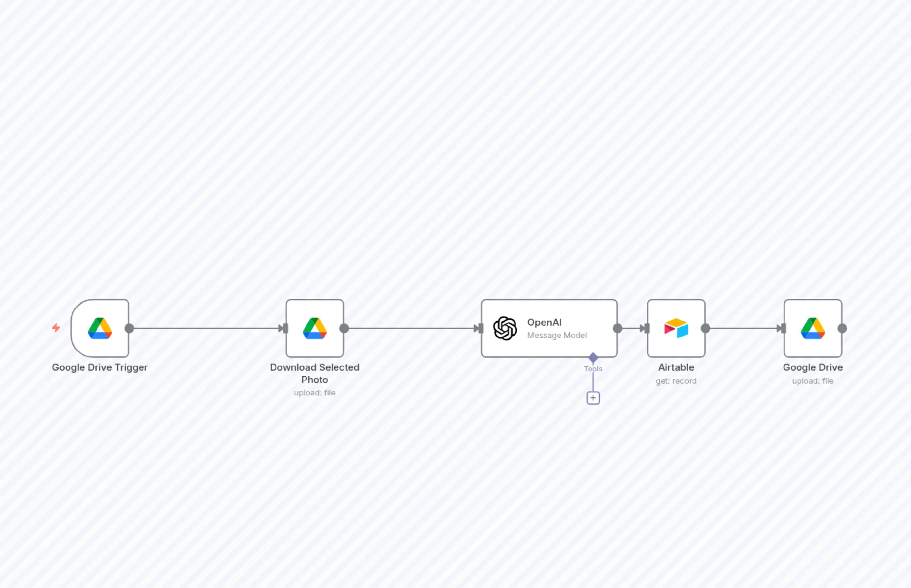Click the Download Selected Photo node icon
The height and width of the screenshot is (588, 911).
315,328
